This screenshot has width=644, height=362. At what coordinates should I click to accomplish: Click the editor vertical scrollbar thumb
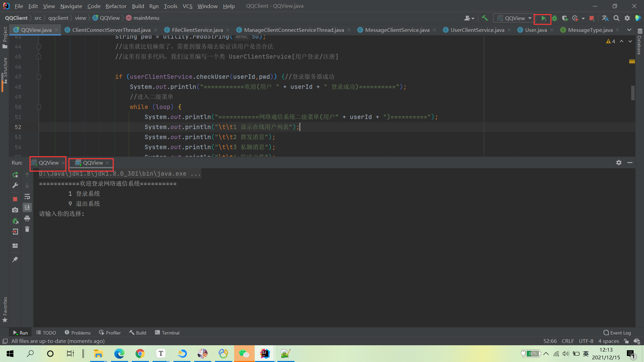coord(633,93)
